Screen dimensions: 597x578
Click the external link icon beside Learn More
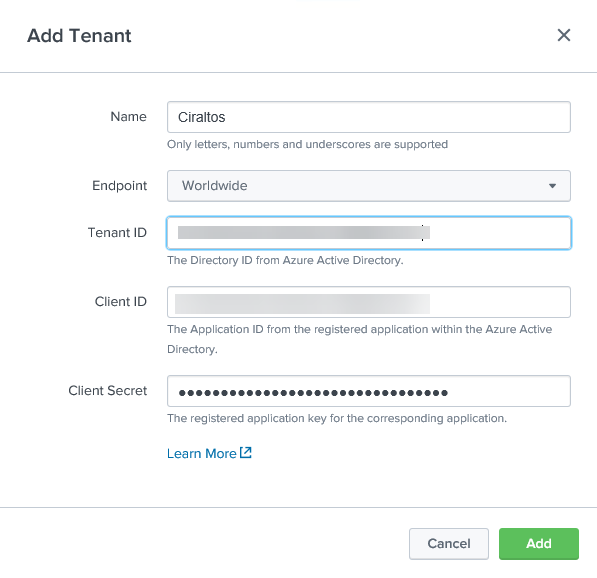point(246,452)
